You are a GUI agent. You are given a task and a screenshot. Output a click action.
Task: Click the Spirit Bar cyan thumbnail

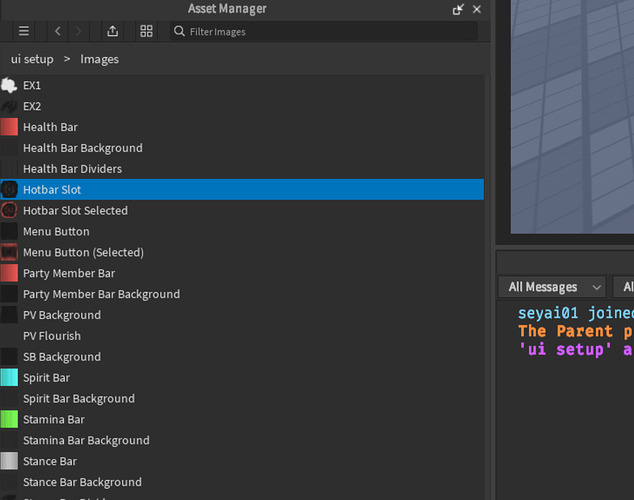(x=9, y=378)
